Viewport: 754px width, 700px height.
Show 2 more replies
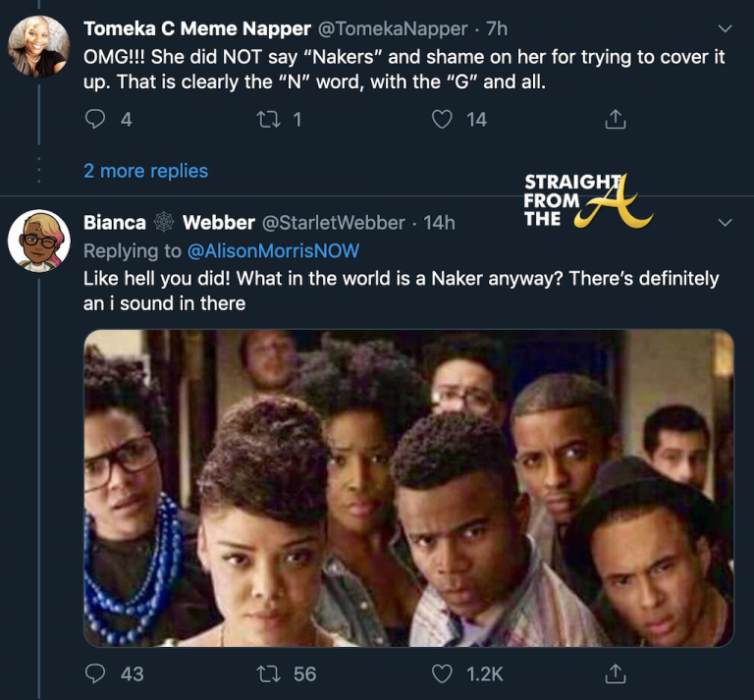145,171
